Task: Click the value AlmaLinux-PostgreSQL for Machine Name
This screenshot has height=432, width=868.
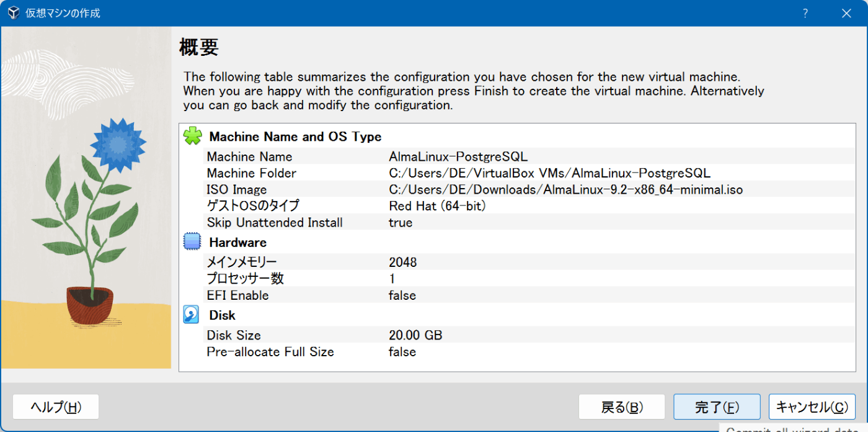Action: pos(458,156)
